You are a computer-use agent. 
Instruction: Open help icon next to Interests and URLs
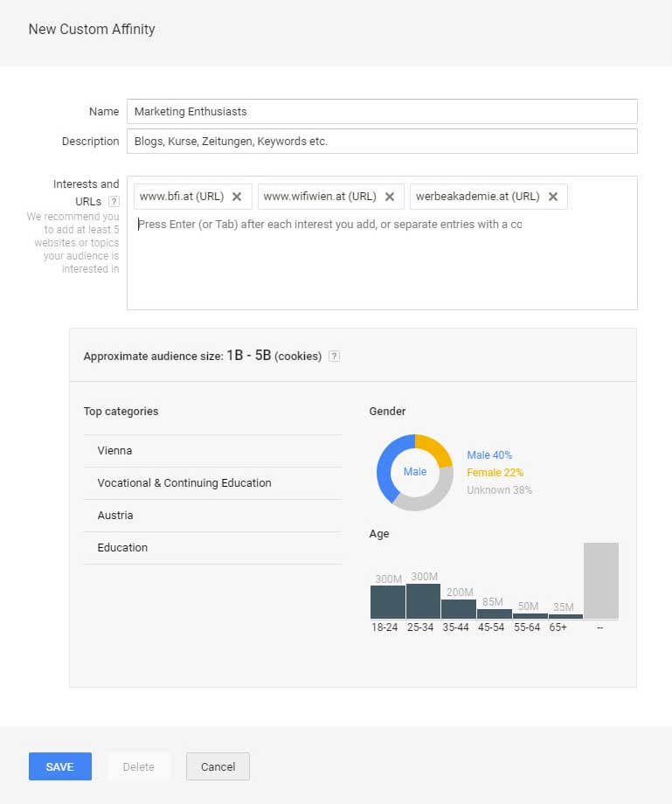114,202
